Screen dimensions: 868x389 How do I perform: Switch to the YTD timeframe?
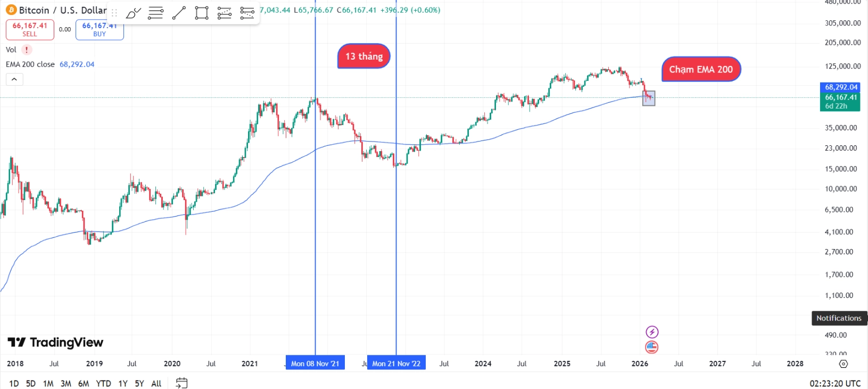coord(103,383)
